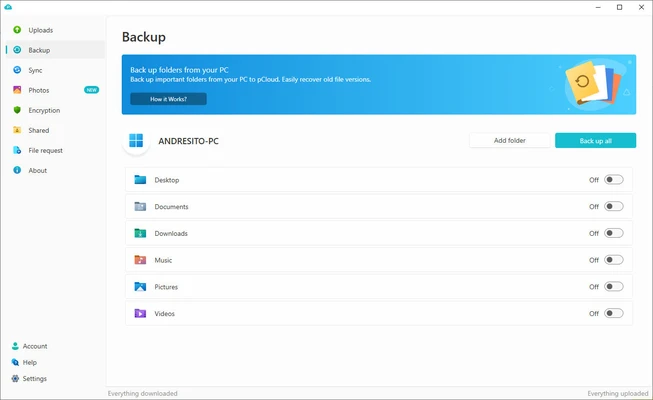Click the Downloads folder name
This screenshot has width=653, height=400.
[x=171, y=233]
